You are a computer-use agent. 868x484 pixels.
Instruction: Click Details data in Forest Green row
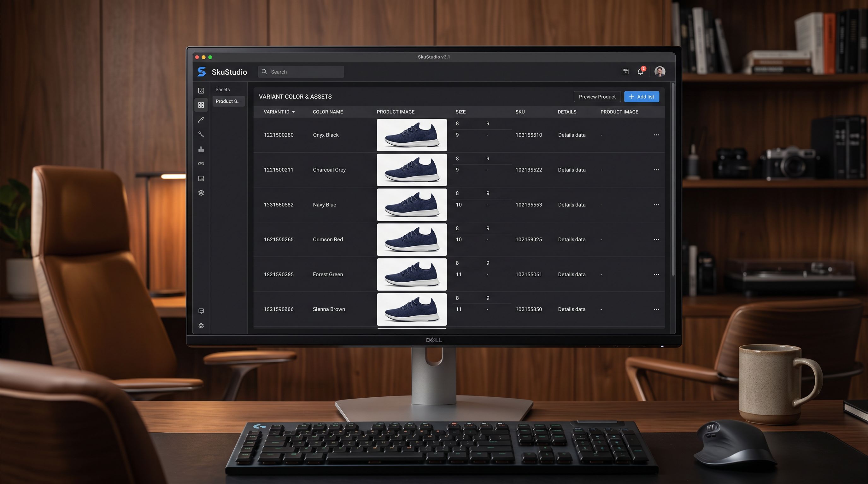572,274
